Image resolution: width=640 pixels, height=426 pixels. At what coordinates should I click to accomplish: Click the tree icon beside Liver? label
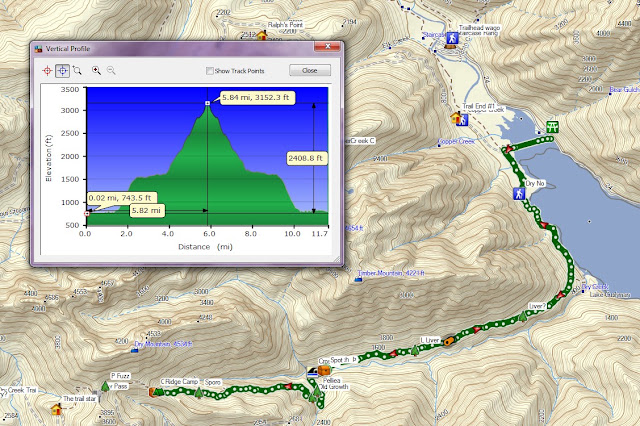pyautogui.click(x=523, y=316)
